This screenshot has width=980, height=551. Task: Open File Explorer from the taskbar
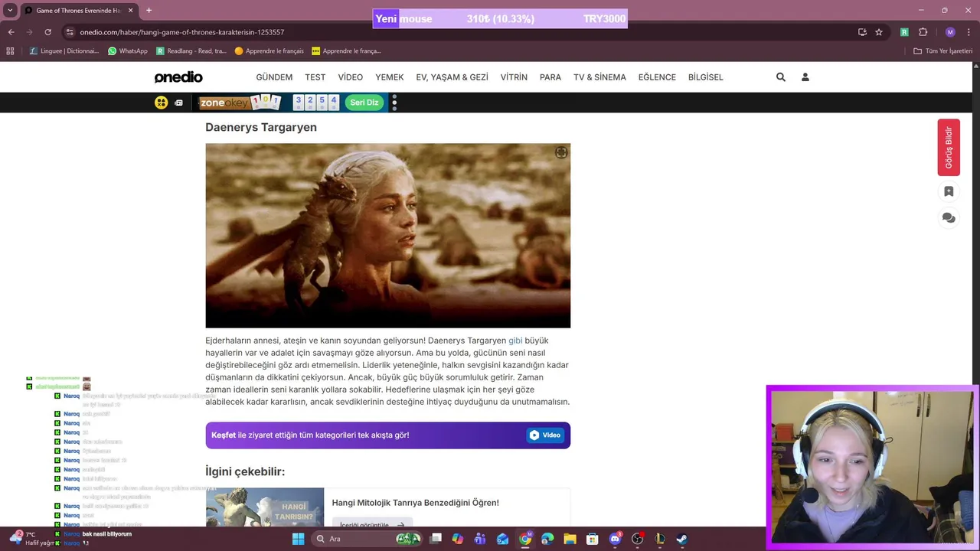[570, 539]
